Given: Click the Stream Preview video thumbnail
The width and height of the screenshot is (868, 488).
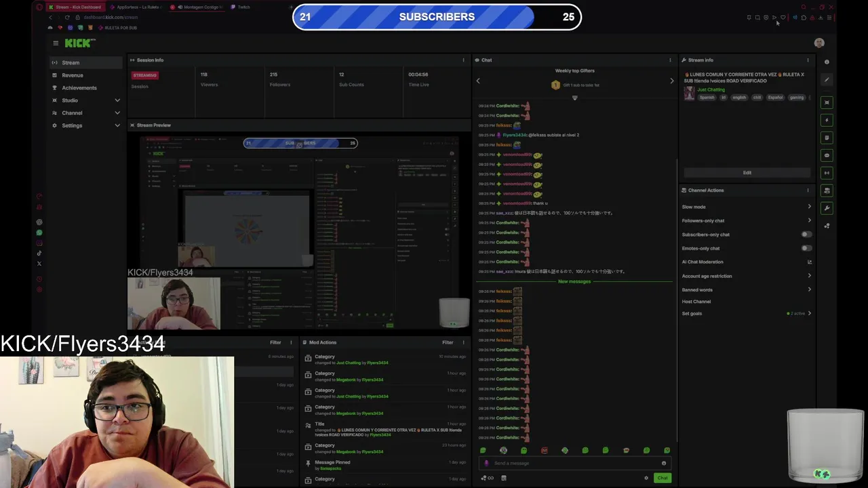Looking at the screenshot, I should pyautogui.click(x=299, y=232).
